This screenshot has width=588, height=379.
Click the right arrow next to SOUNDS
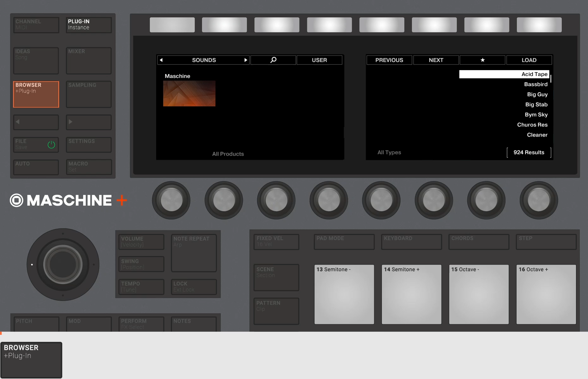click(x=246, y=60)
